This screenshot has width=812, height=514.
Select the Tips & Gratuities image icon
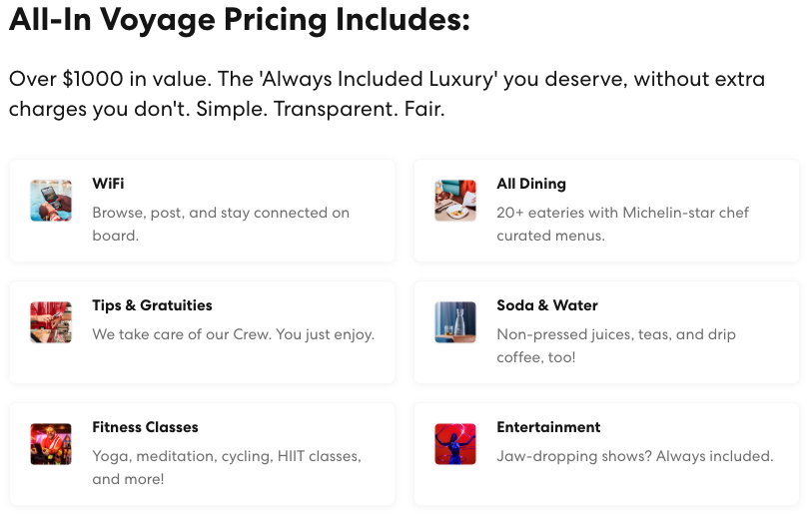point(51,322)
